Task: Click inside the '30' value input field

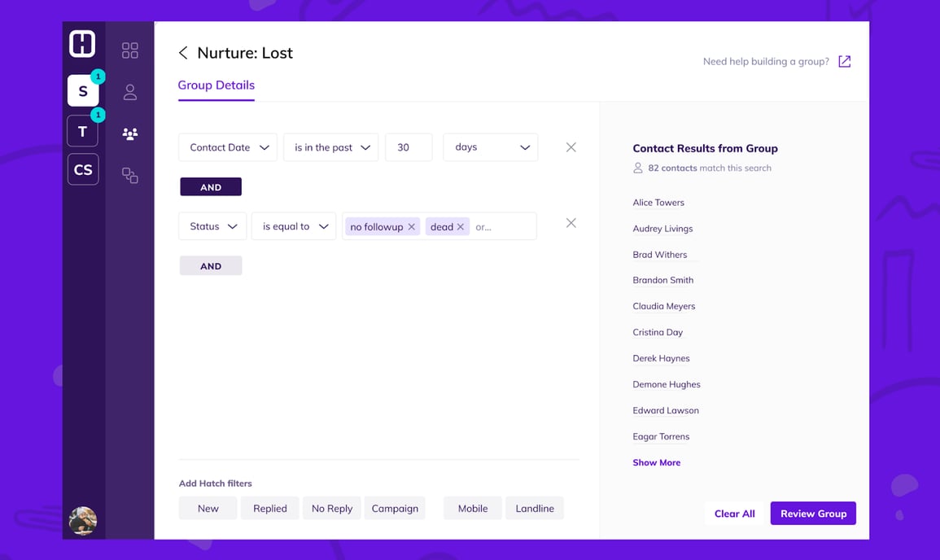Action: tap(409, 147)
